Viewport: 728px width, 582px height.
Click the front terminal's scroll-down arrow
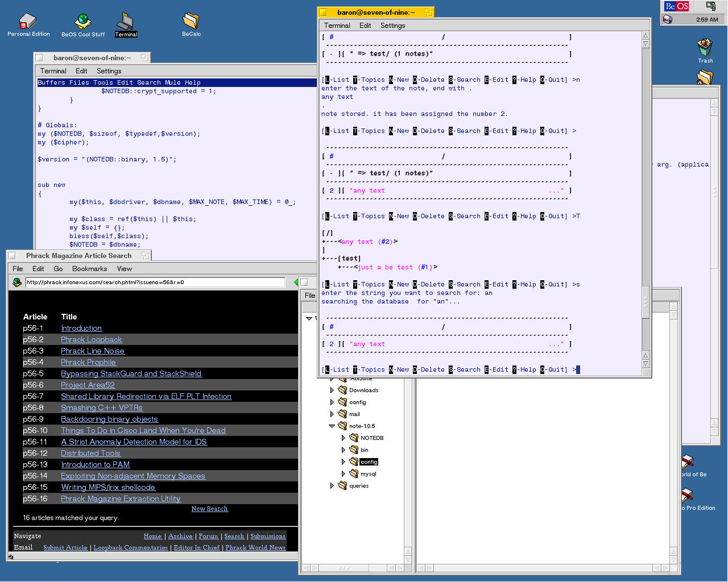click(x=646, y=364)
